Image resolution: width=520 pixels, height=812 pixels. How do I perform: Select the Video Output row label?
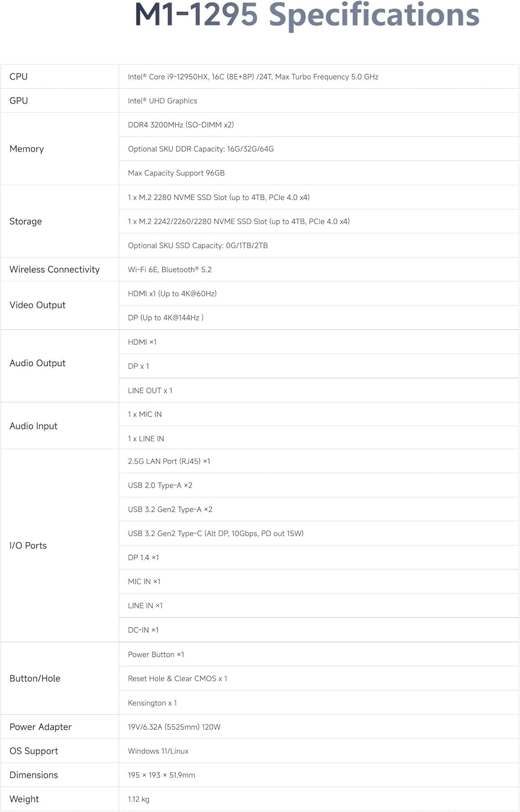(x=37, y=305)
